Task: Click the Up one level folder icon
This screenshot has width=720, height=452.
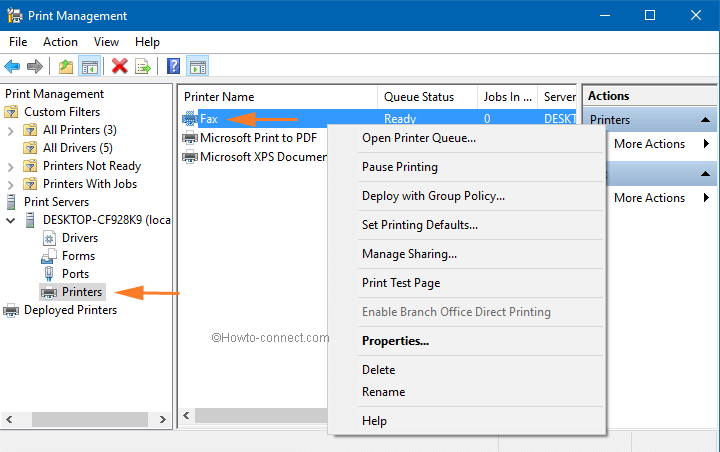Action: click(x=66, y=67)
